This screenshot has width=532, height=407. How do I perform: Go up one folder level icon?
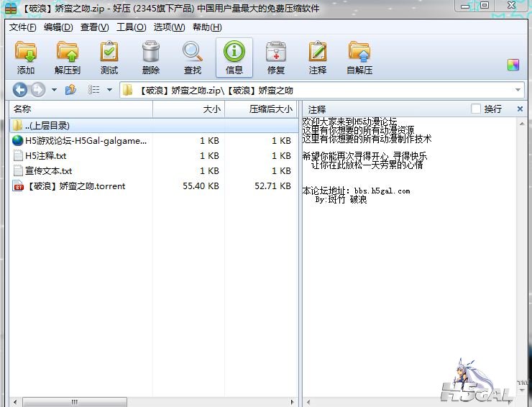(70, 90)
